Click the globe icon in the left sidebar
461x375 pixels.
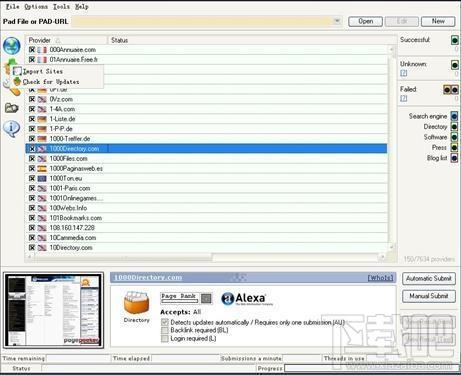(12, 46)
